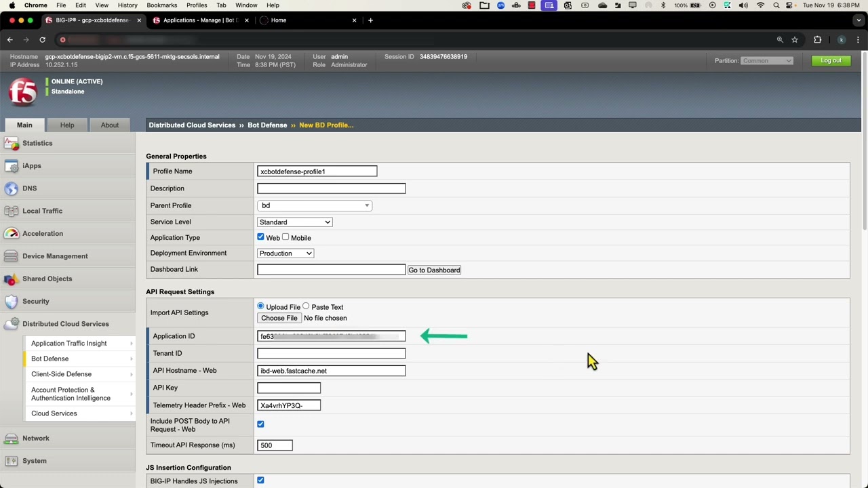Click the Acceleration gauge icon
868x488 pixels.
pos(11,233)
